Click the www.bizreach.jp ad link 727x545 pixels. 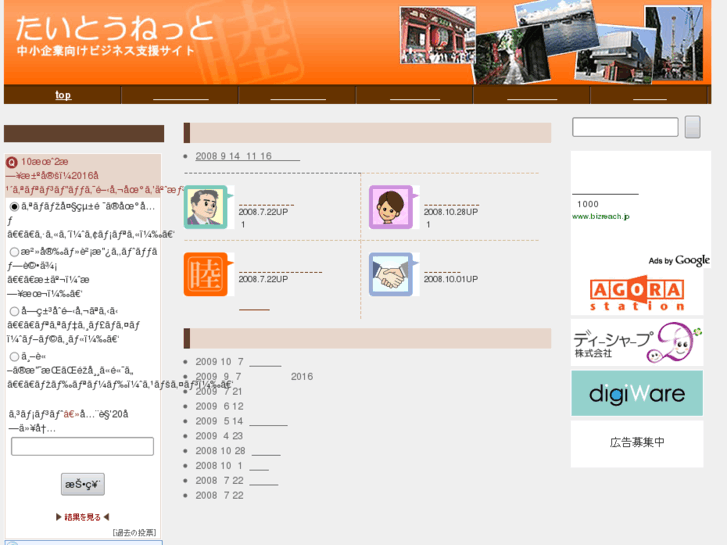coord(600,216)
